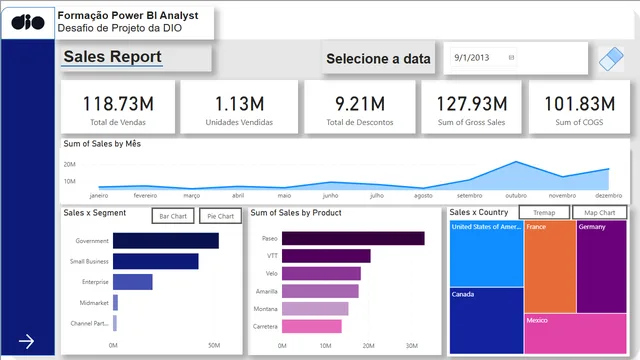Click the Sum of Sales by Mês title
The width and height of the screenshot is (640, 360).
tap(102, 144)
